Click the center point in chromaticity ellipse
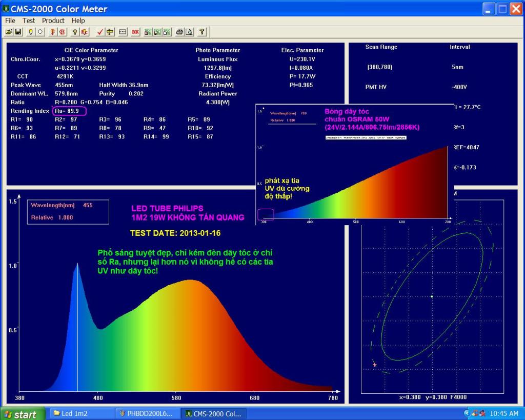 pos(432,296)
